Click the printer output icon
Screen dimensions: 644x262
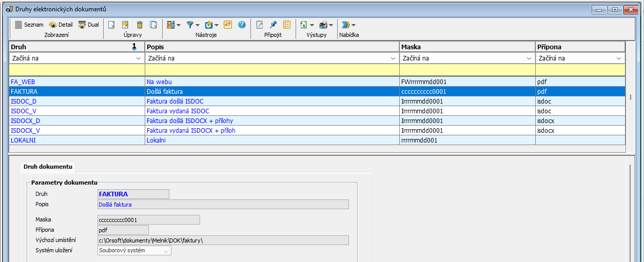pos(323,25)
